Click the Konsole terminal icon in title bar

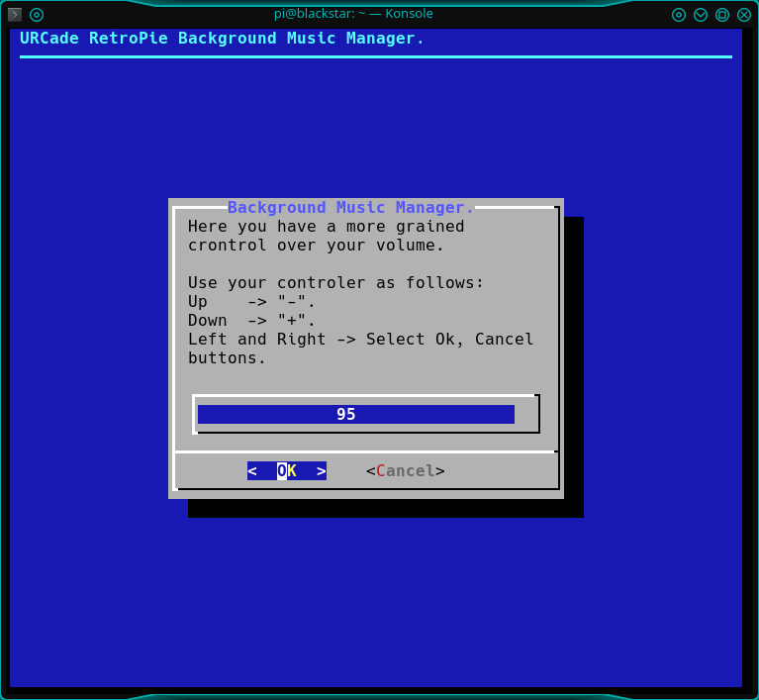click(x=15, y=15)
